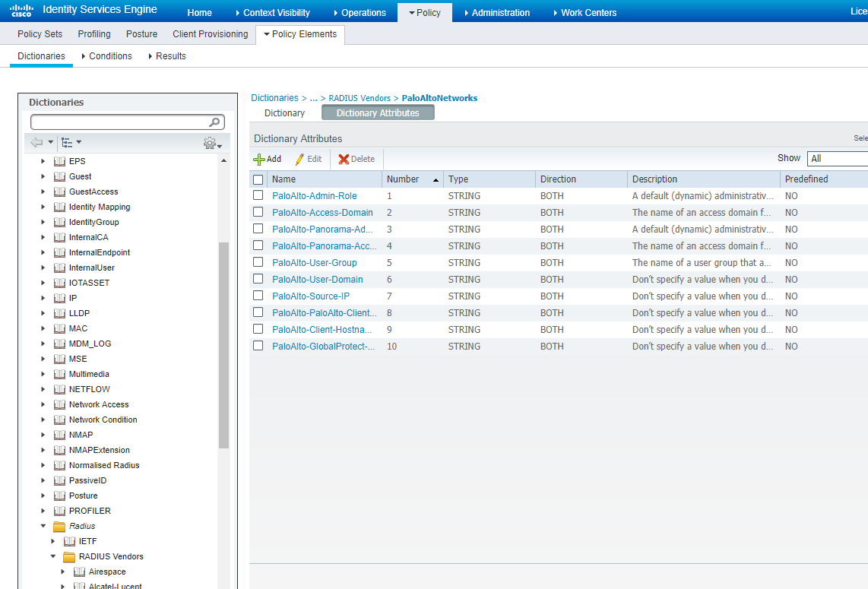The width and height of the screenshot is (868, 589).
Task: Click the RADIUS Vendors folder icon
Action: point(69,556)
